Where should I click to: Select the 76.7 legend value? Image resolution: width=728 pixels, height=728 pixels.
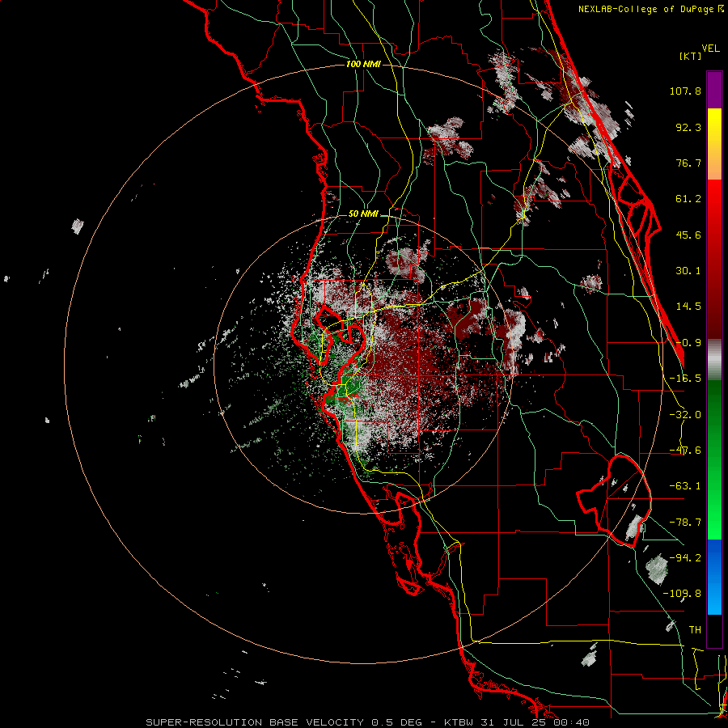coord(688,163)
